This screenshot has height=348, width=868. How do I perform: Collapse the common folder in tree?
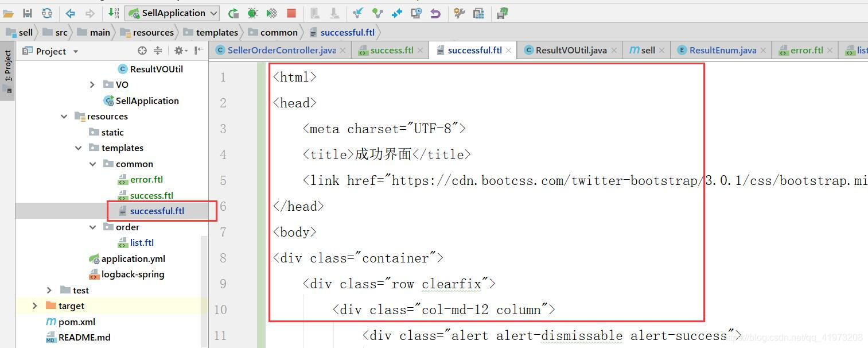pyautogui.click(x=92, y=164)
